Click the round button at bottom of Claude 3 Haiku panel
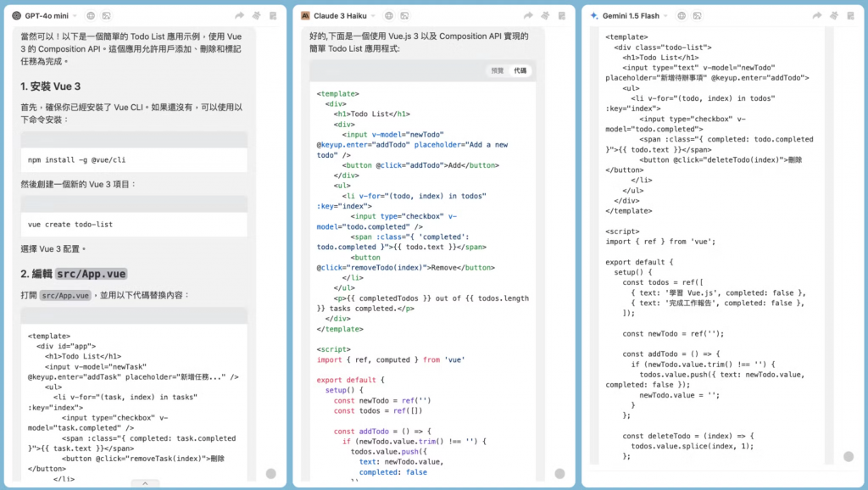 pos(559,473)
